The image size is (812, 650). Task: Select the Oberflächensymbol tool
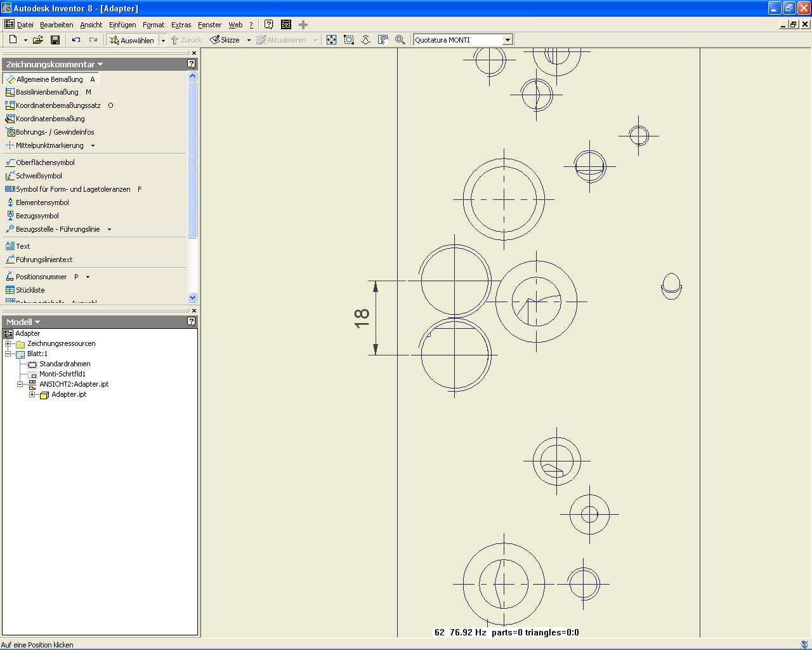[45, 162]
